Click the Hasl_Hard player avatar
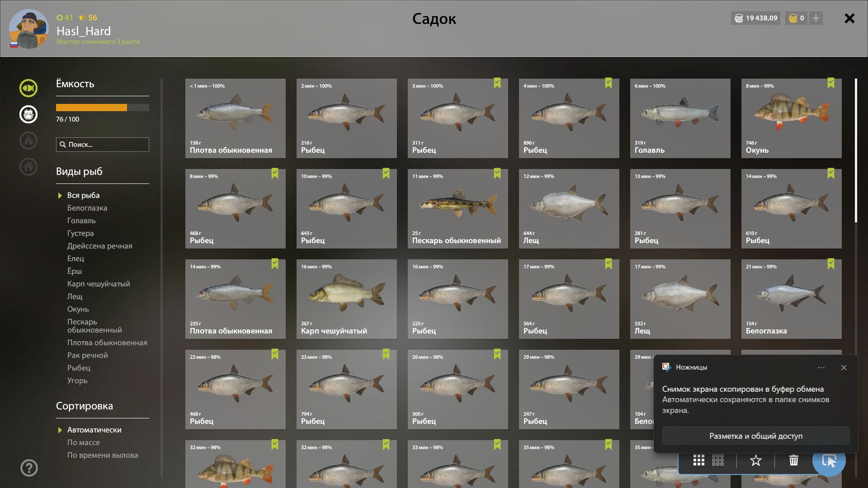 coord(28,29)
